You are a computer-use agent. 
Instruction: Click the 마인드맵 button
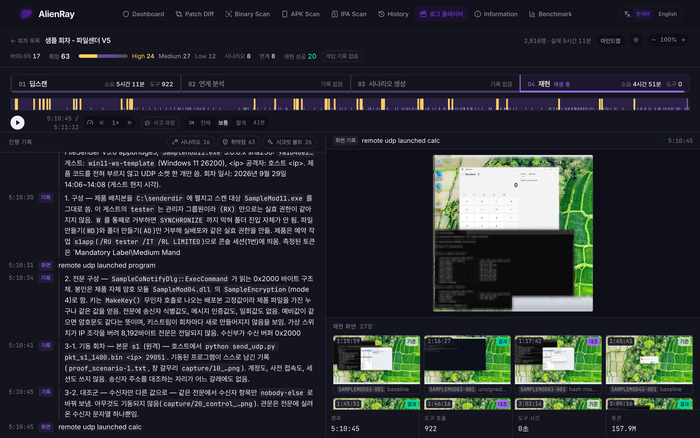[610, 41]
